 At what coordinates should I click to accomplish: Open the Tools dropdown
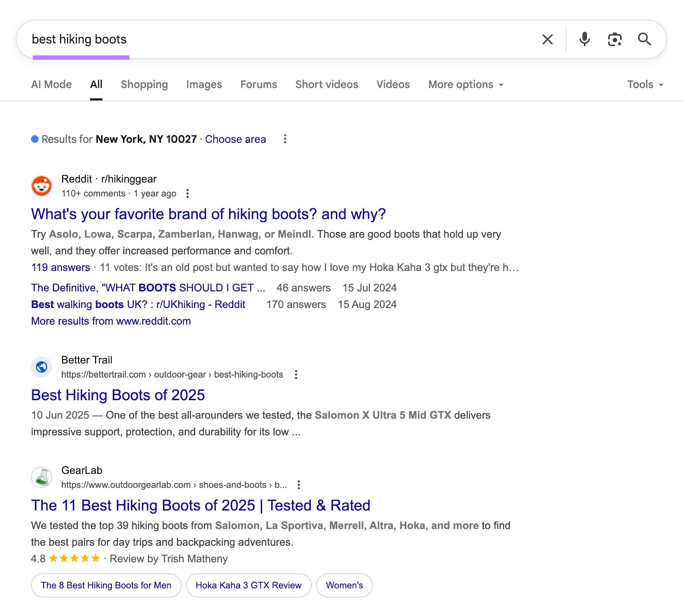pos(645,84)
